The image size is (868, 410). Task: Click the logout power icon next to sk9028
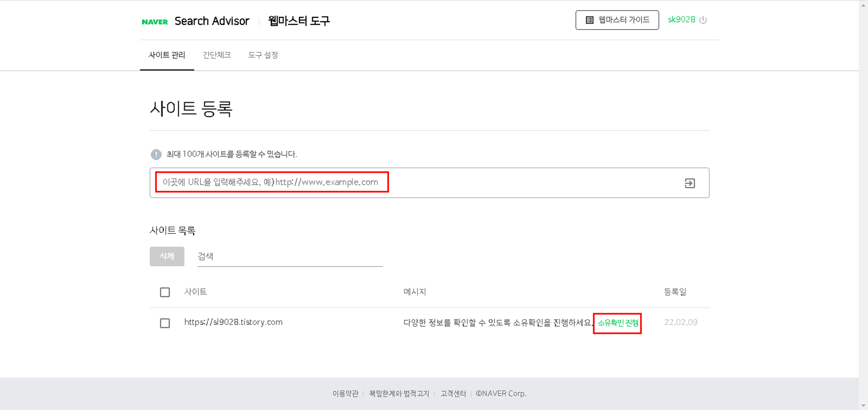pos(703,20)
